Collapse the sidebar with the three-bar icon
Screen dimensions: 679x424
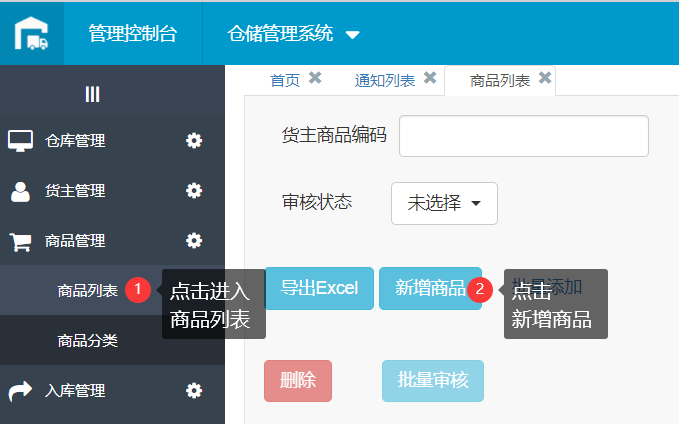click(92, 94)
